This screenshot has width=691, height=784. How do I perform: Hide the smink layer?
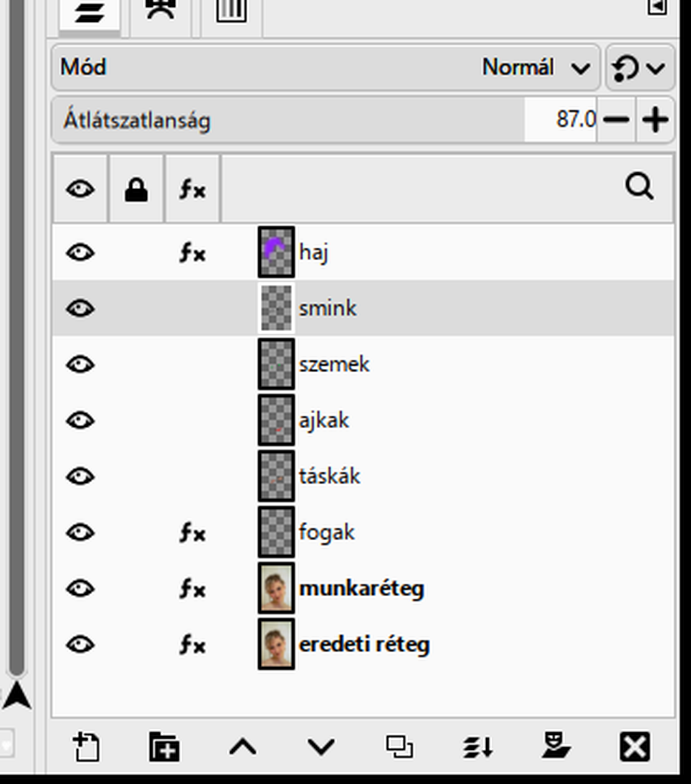(80, 309)
